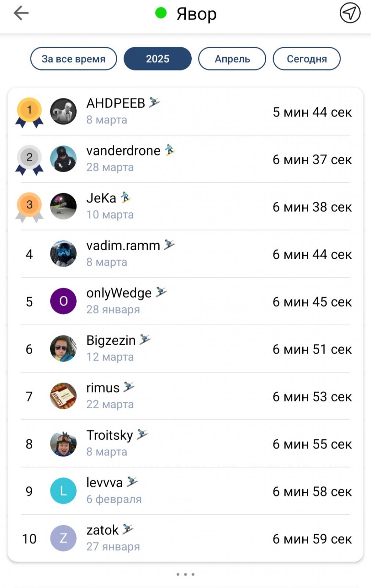Tap the back arrow icon

[21, 13]
